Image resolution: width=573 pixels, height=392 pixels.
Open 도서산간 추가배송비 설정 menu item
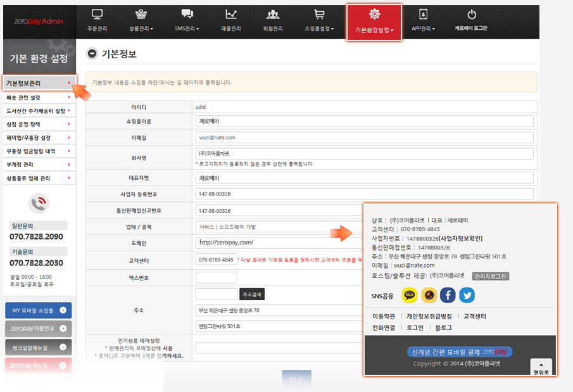coord(39,111)
